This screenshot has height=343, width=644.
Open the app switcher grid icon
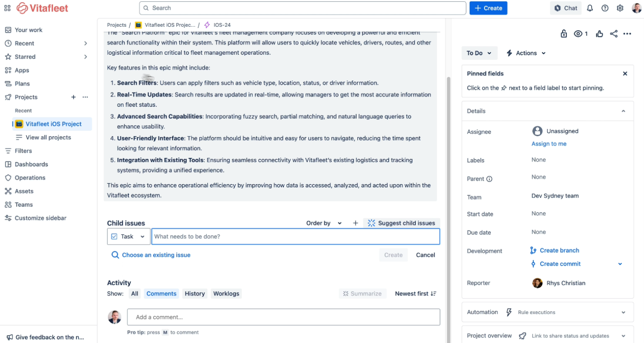[7, 8]
